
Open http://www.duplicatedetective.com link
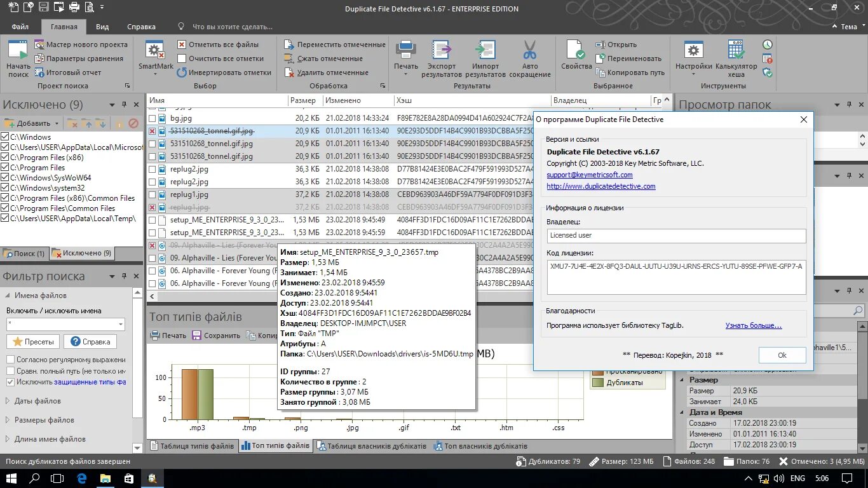[601, 186]
